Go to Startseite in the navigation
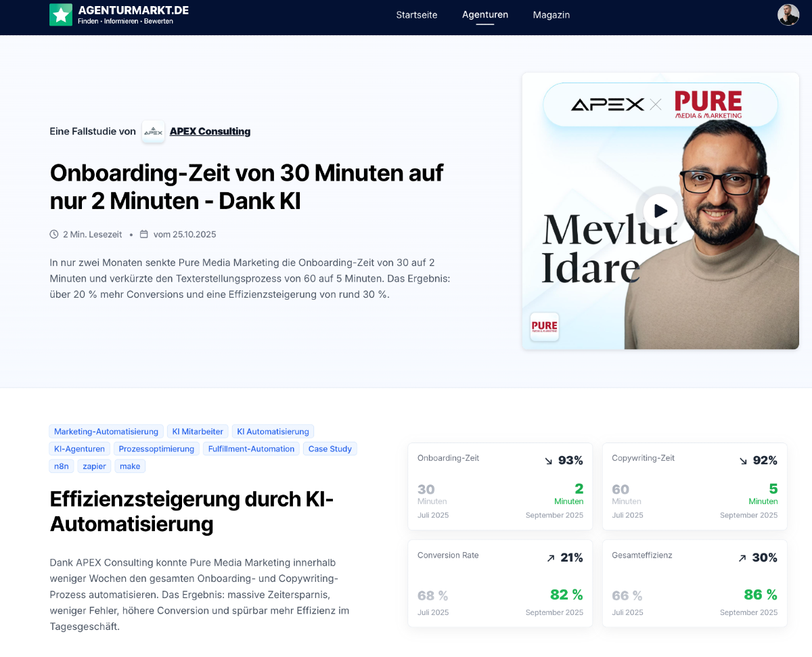 (x=417, y=15)
